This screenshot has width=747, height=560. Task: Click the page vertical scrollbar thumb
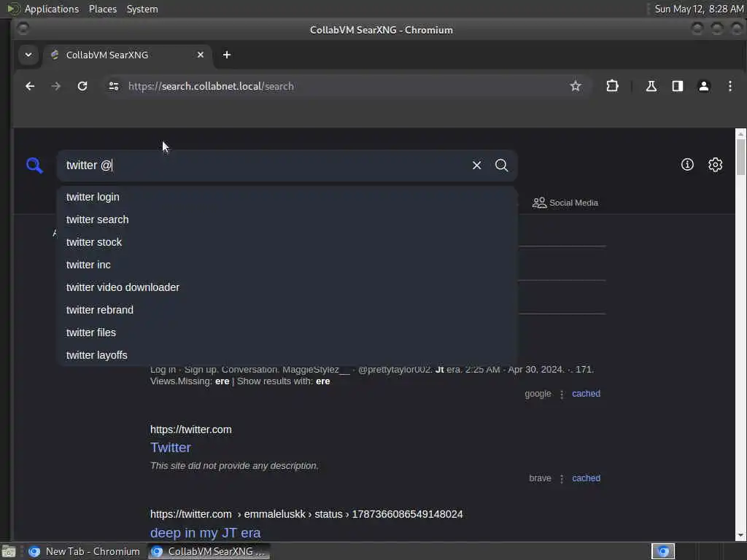coord(740,157)
